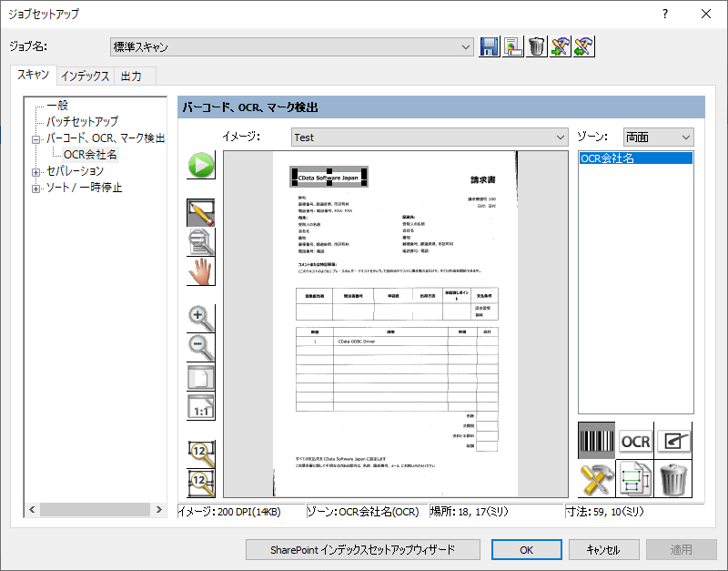Click the export job tools icon

[x=584, y=46]
